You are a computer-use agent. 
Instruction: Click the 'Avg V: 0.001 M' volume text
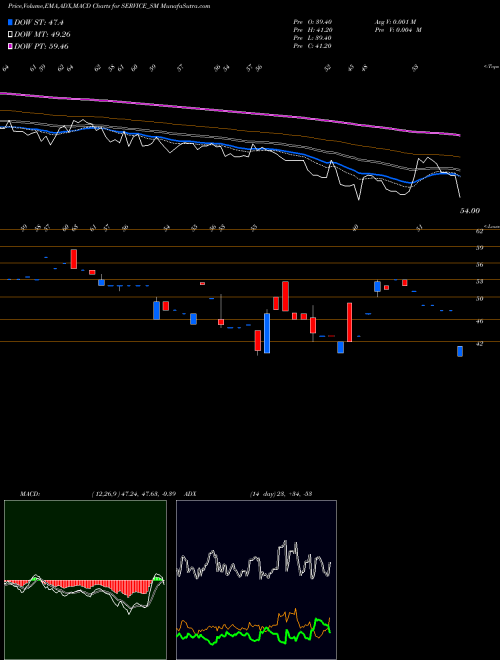(x=395, y=22)
